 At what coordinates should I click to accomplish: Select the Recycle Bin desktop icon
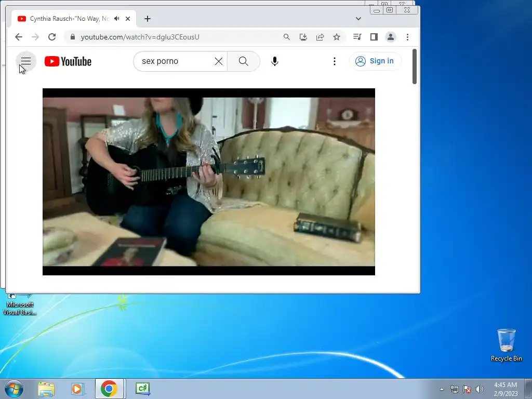[506, 345]
